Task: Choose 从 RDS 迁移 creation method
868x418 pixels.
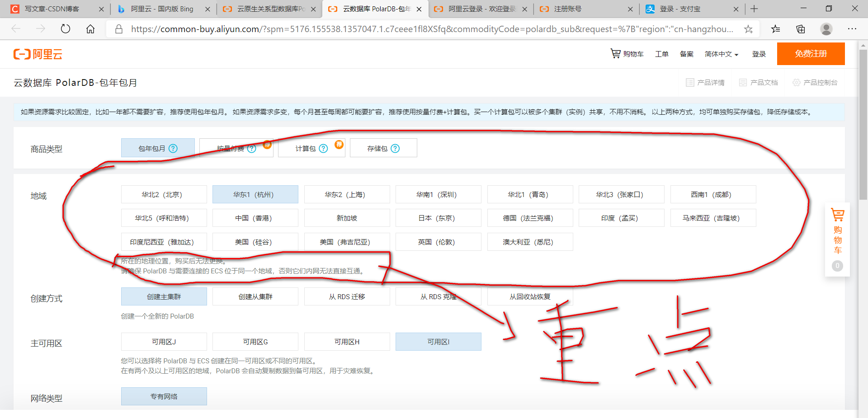Action: click(x=347, y=296)
